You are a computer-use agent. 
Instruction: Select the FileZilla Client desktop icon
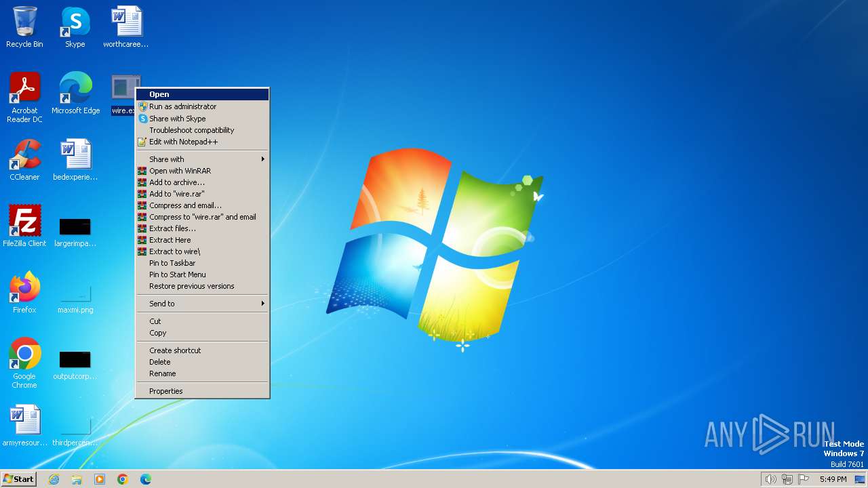(24, 226)
